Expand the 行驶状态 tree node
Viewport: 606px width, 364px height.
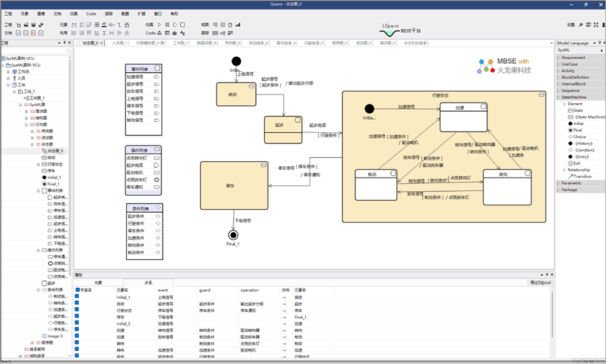[x=38, y=164]
